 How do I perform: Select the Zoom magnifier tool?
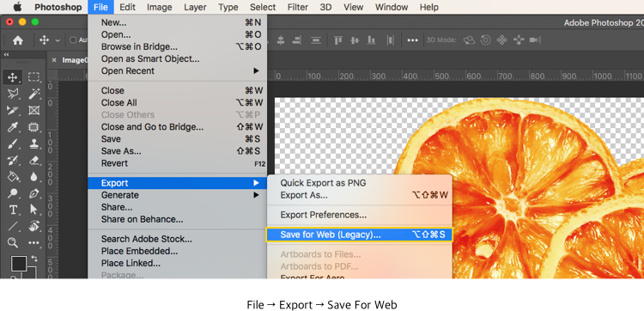(12, 243)
